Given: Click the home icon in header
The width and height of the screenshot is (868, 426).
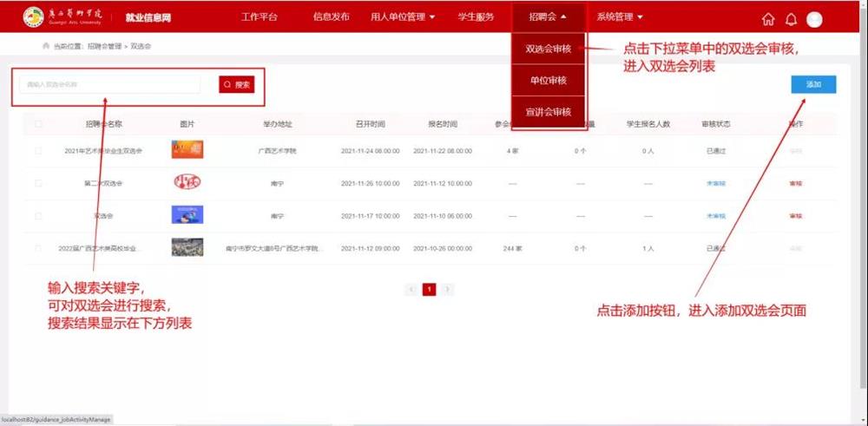Looking at the screenshot, I should coord(767,19).
